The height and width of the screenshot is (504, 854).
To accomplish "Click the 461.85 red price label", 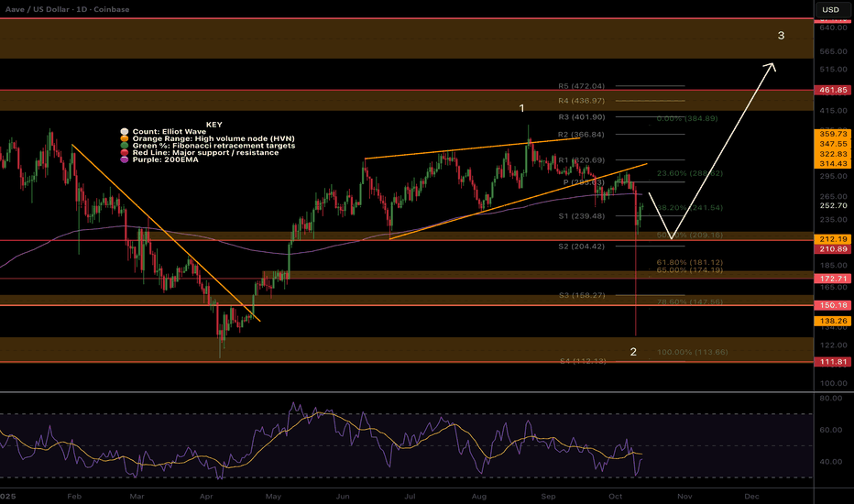I will click(x=832, y=91).
